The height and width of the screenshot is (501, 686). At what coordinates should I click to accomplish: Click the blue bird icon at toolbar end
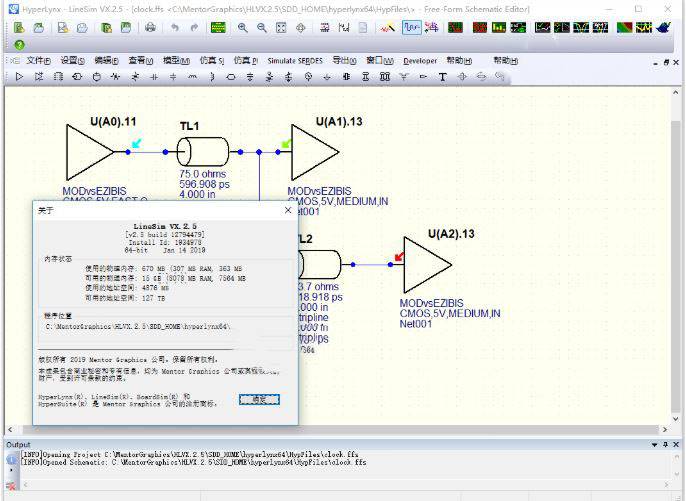click(x=663, y=28)
